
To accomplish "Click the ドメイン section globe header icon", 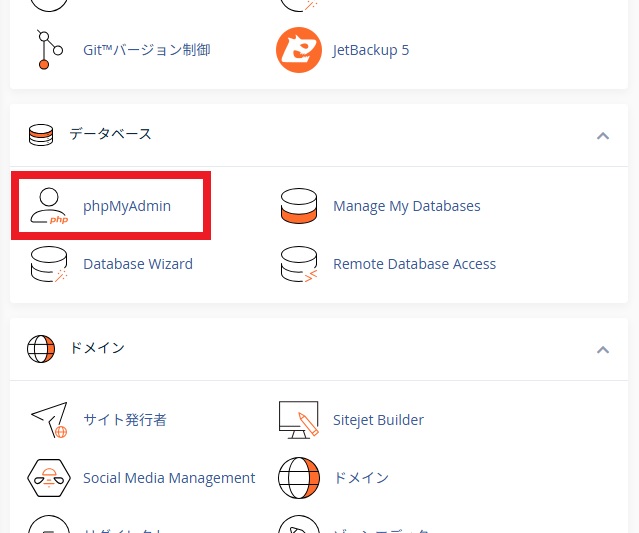I will pyautogui.click(x=41, y=349).
